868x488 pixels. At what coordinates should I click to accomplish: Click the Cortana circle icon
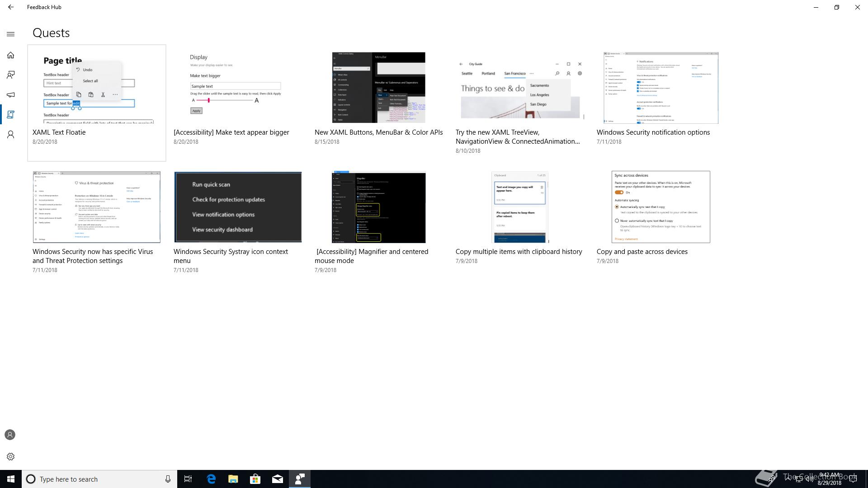point(31,479)
